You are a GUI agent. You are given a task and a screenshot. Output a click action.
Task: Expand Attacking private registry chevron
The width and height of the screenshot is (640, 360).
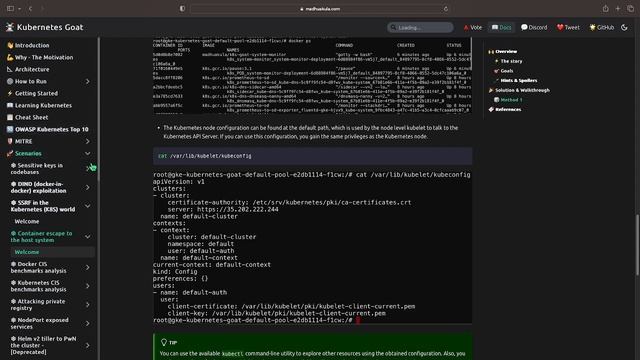click(87, 305)
